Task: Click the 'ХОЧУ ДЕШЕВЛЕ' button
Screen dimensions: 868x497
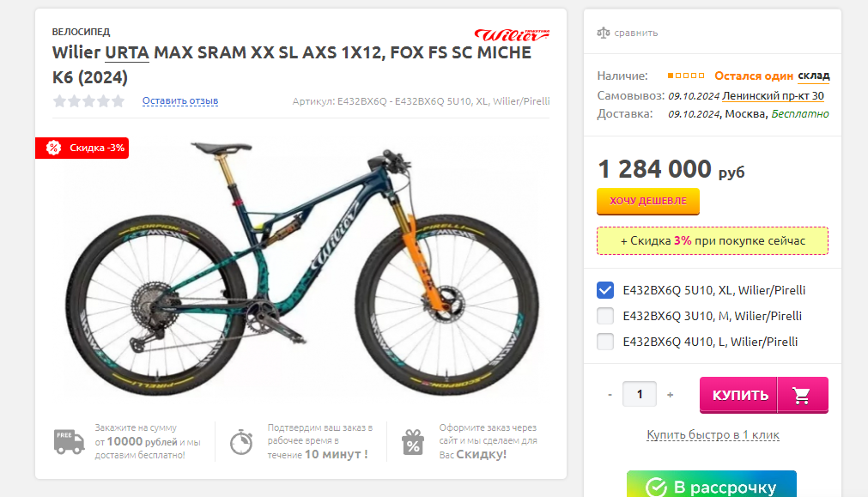Action: (x=648, y=201)
